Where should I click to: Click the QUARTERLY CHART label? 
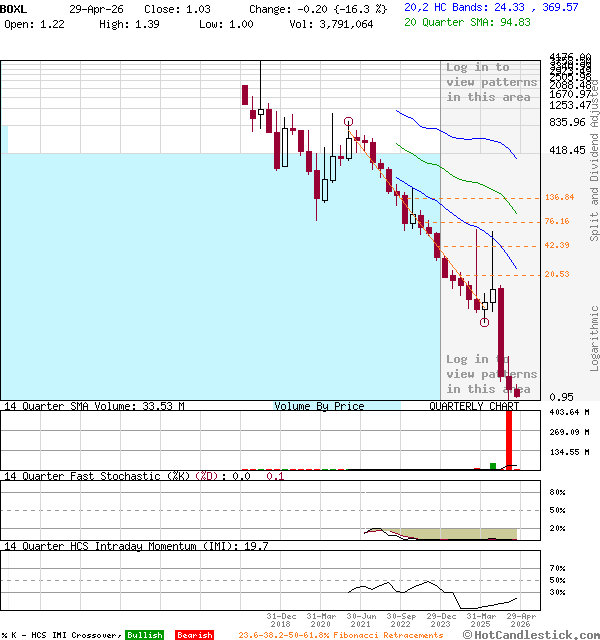click(474, 406)
